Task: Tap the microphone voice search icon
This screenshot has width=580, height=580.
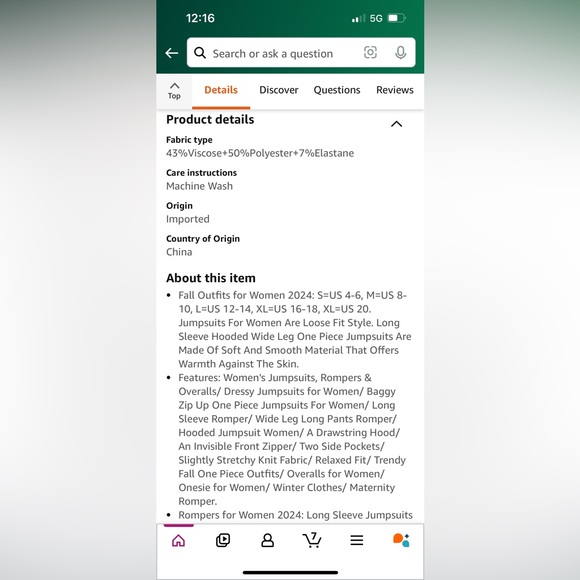Action: [x=400, y=53]
